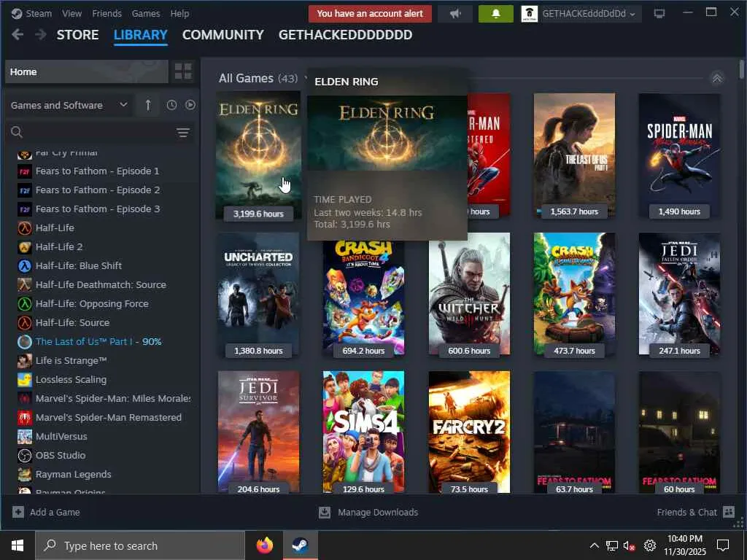Open the Far Cry 2 cover
The height and width of the screenshot is (560, 747).
pyautogui.click(x=469, y=432)
